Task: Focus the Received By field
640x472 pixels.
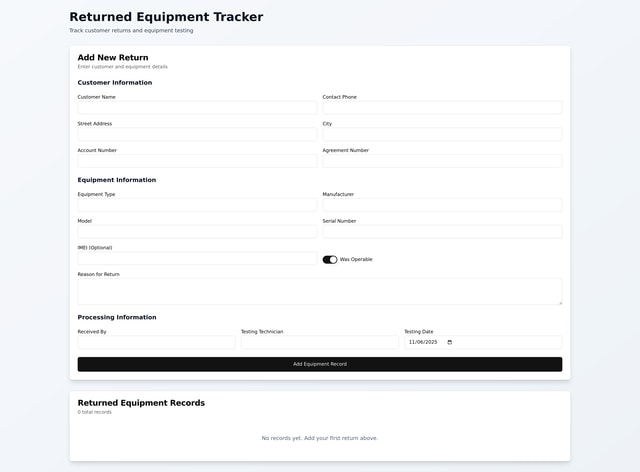Action: pyautogui.click(x=156, y=342)
